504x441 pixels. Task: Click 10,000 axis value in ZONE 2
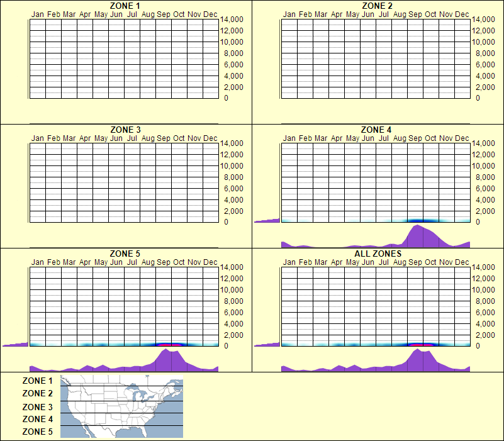tap(483, 42)
